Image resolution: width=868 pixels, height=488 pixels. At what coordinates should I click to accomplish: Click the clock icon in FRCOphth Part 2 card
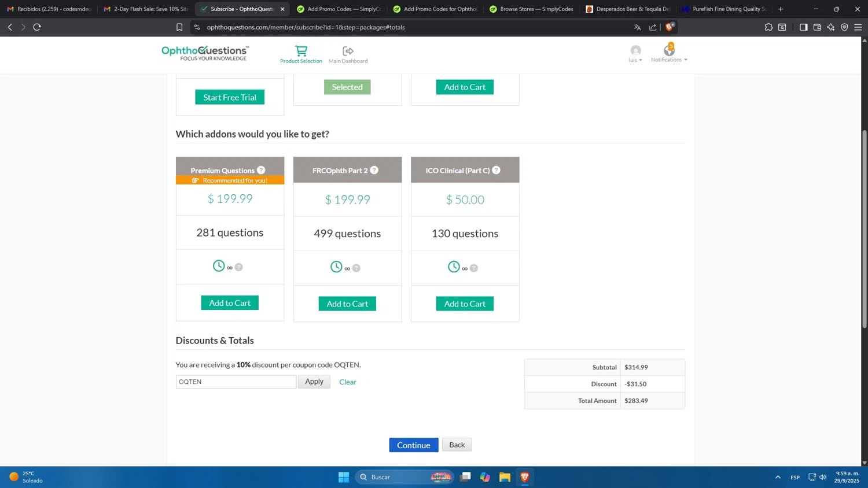pos(336,267)
